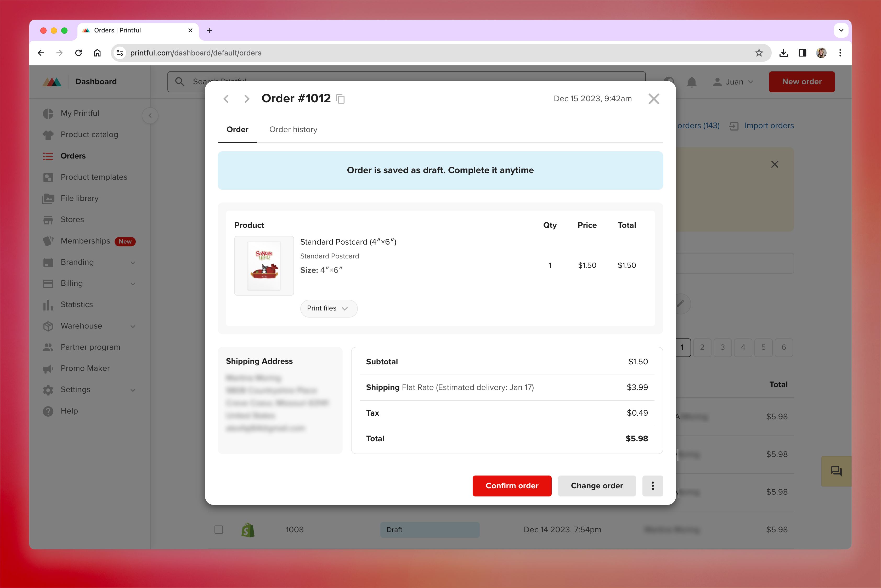This screenshot has height=588, width=881.
Task: Switch to Order history tab
Action: [293, 129]
